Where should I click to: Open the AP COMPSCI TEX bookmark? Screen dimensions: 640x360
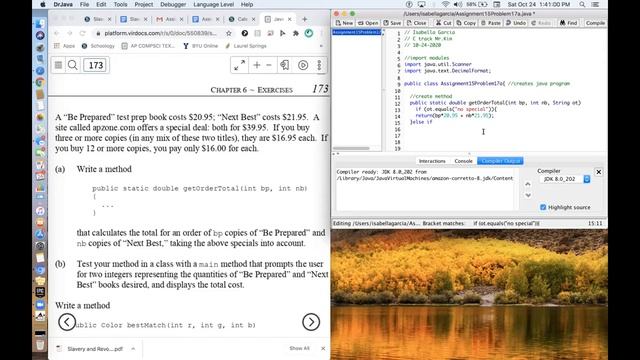coord(148,46)
